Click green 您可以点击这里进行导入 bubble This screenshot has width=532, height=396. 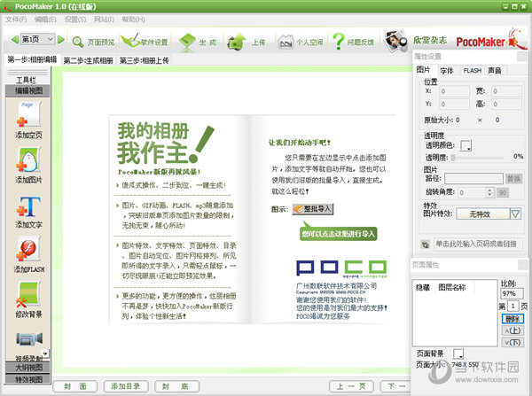click(339, 234)
